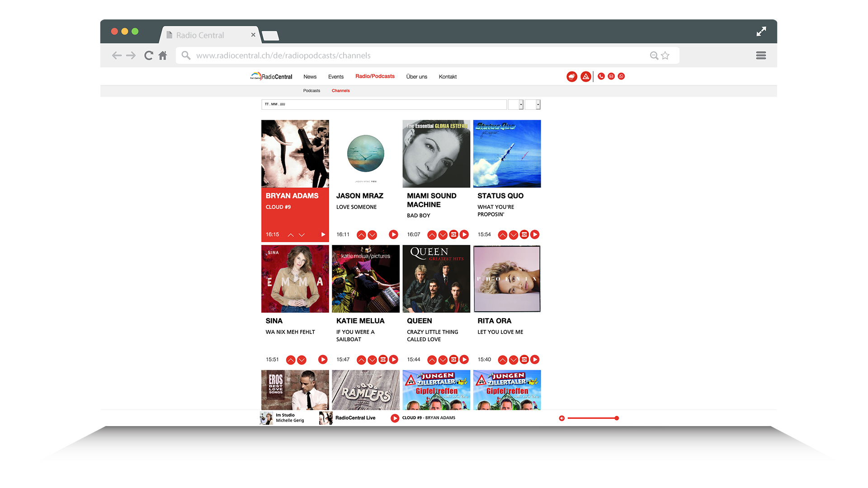Play RadioCentral Live in bottom player

point(395,418)
